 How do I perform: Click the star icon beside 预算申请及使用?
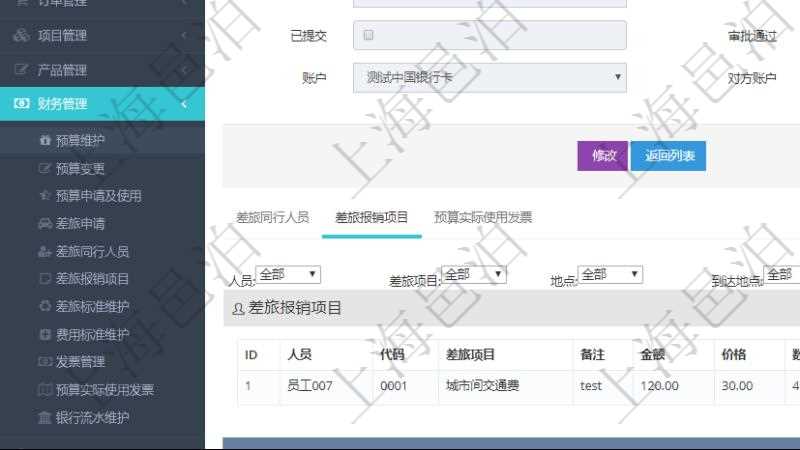[x=44, y=196]
